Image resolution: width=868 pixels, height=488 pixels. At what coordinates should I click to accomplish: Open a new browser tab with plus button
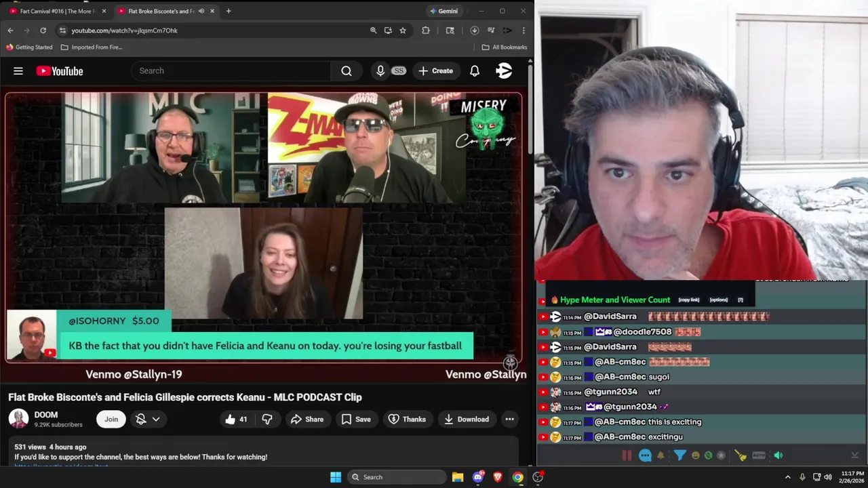coord(229,11)
